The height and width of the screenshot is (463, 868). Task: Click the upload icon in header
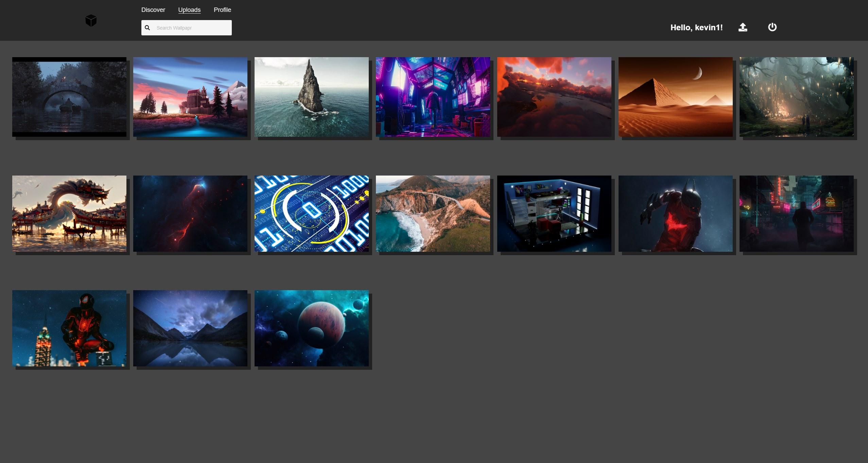pos(743,27)
